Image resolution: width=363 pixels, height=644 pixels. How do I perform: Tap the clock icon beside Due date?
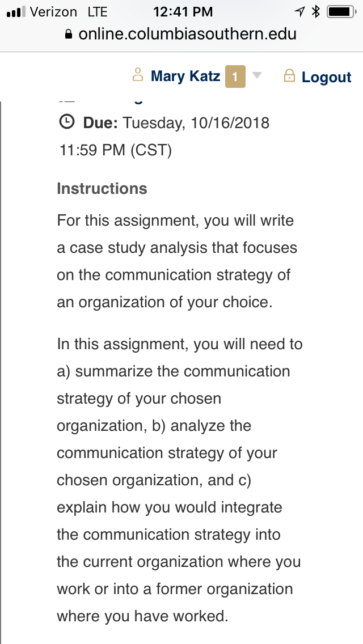coord(67,122)
